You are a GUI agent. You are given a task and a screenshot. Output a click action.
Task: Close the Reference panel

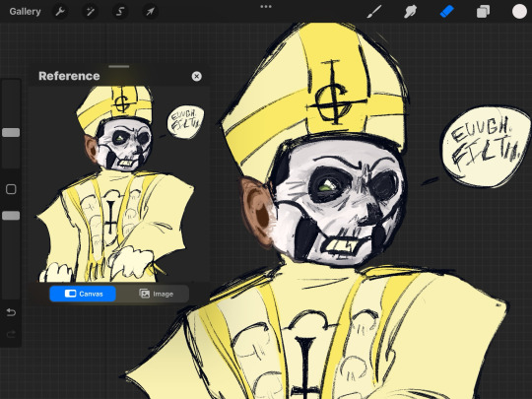tap(196, 76)
